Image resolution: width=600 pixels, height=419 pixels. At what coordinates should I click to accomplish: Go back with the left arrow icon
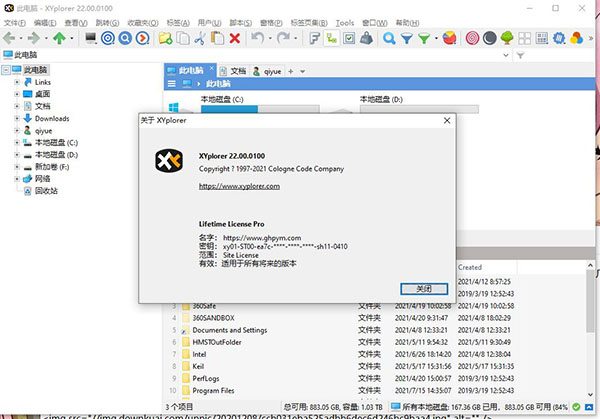click(x=9, y=38)
